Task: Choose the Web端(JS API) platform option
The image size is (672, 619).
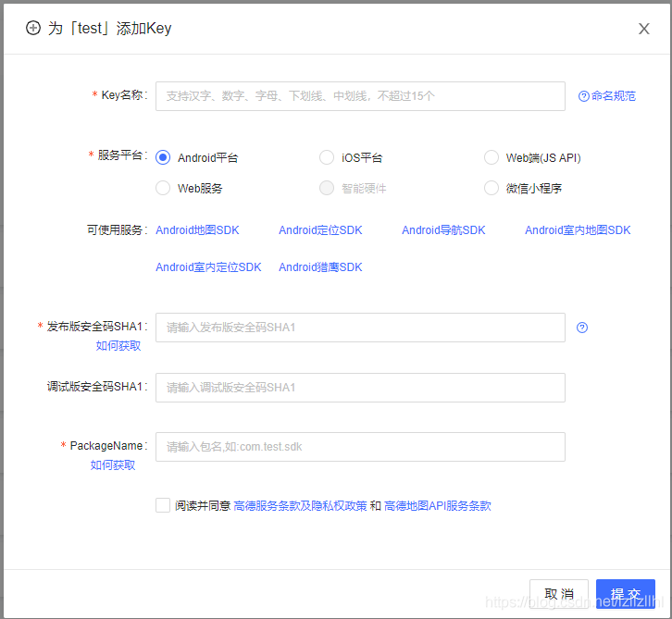Action: pos(492,157)
